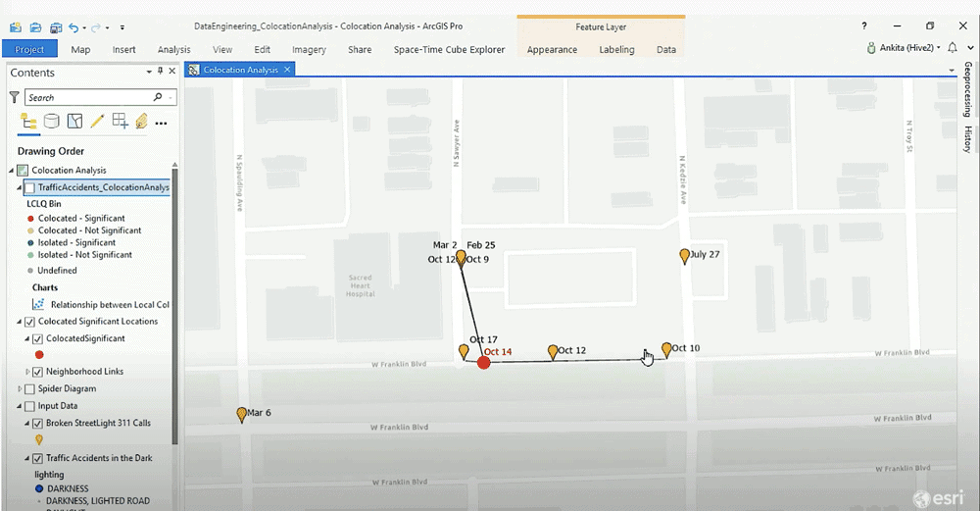Open Customize Quick Access Toolbar dropdown
980x511 pixels.
pyautogui.click(x=122, y=27)
